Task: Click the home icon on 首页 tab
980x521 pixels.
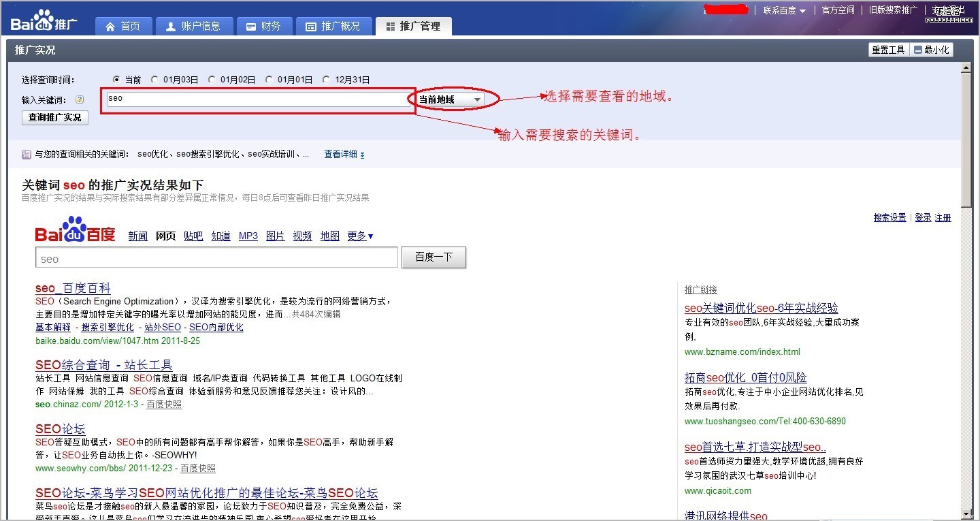Action: pyautogui.click(x=110, y=27)
